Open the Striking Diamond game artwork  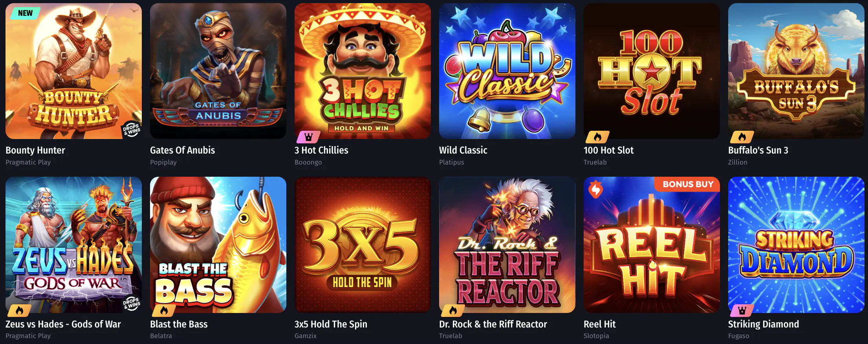point(796,245)
